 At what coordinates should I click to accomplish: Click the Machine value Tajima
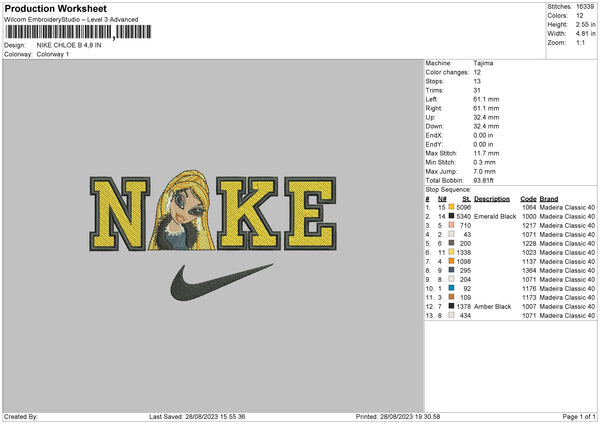483,63
